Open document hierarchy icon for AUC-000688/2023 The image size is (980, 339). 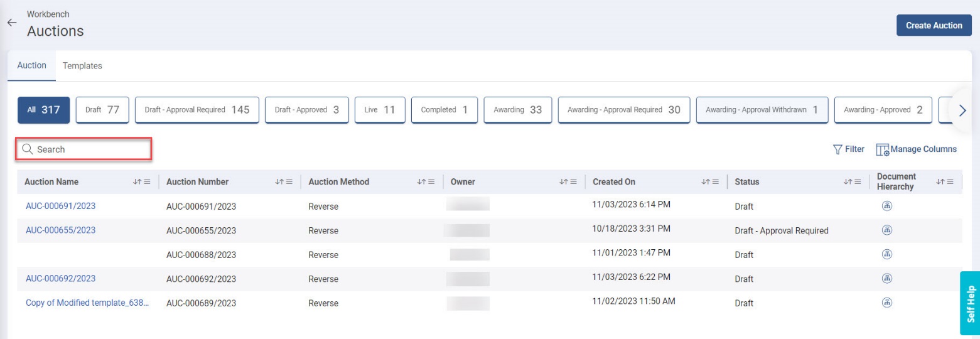click(x=887, y=254)
